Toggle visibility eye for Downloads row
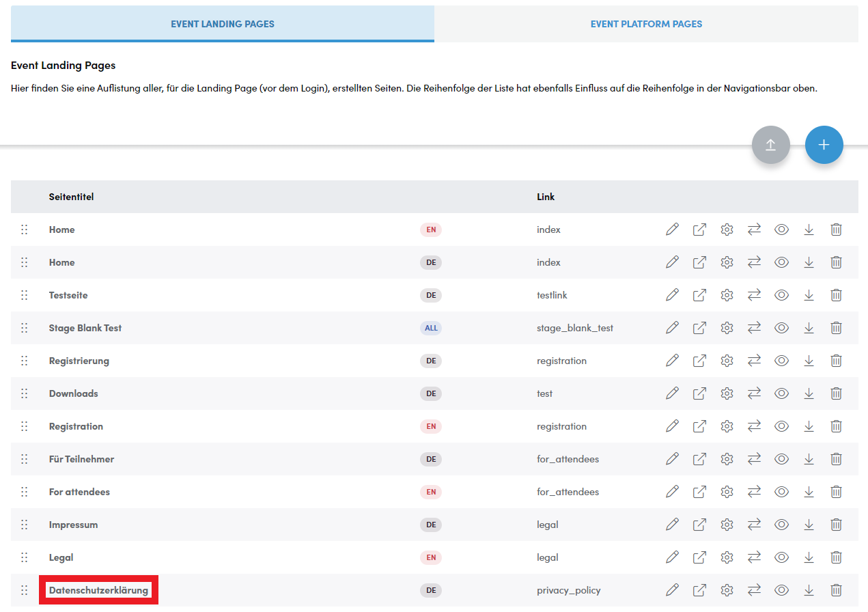 (x=781, y=393)
